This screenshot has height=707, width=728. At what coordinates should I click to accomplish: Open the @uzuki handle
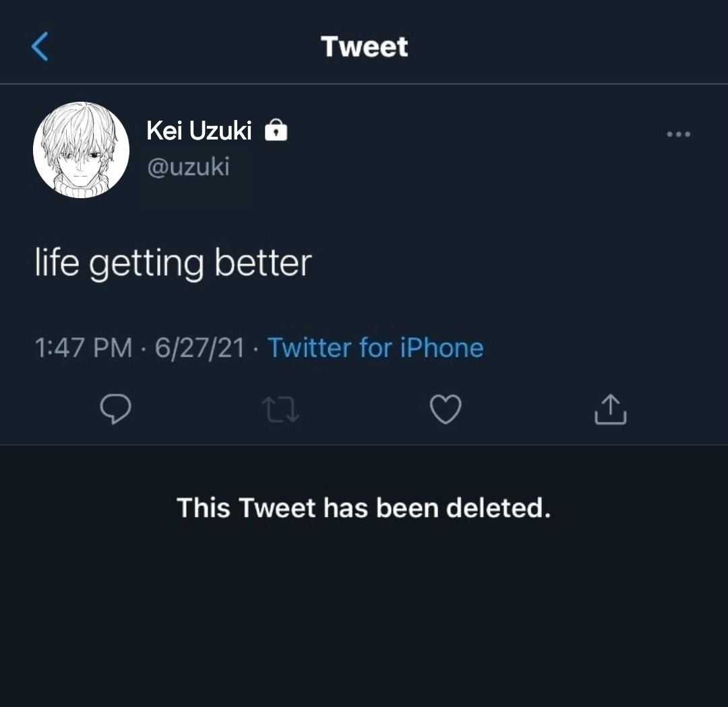pos(188,166)
